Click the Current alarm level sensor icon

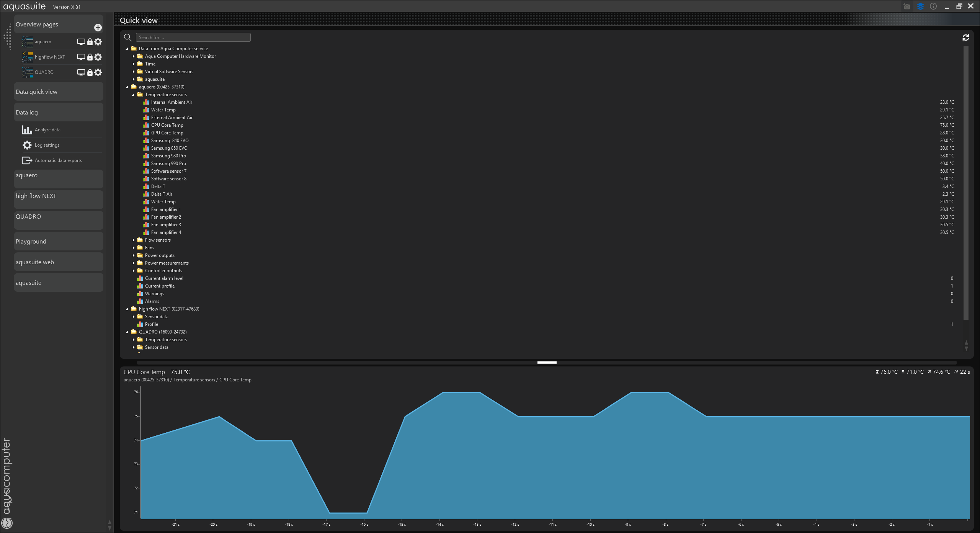click(x=140, y=278)
